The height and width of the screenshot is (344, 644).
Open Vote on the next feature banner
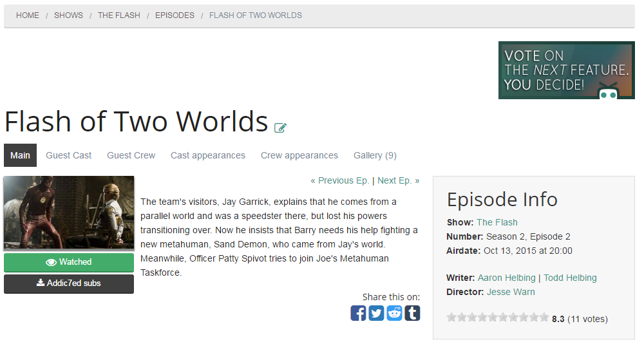(x=566, y=70)
